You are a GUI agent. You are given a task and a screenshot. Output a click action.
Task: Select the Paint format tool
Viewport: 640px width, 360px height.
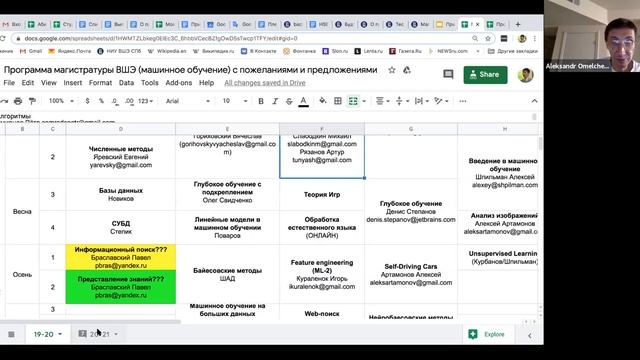tap(32, 101)
